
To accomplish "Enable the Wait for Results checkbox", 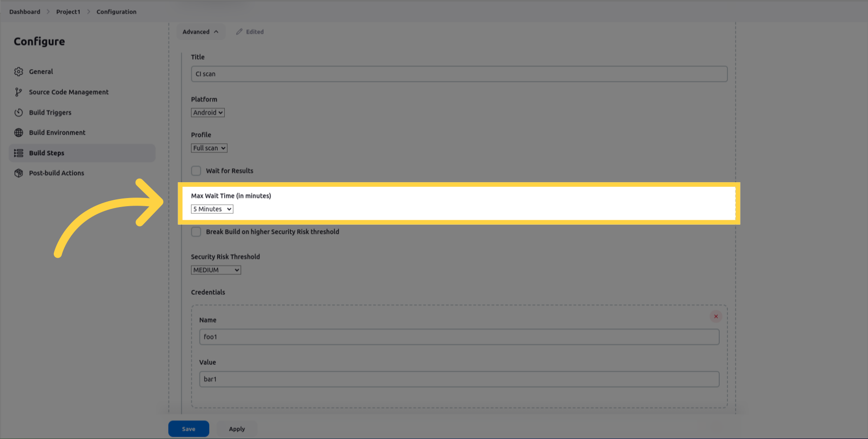I will pyautogui.click(x=196, y=171).
